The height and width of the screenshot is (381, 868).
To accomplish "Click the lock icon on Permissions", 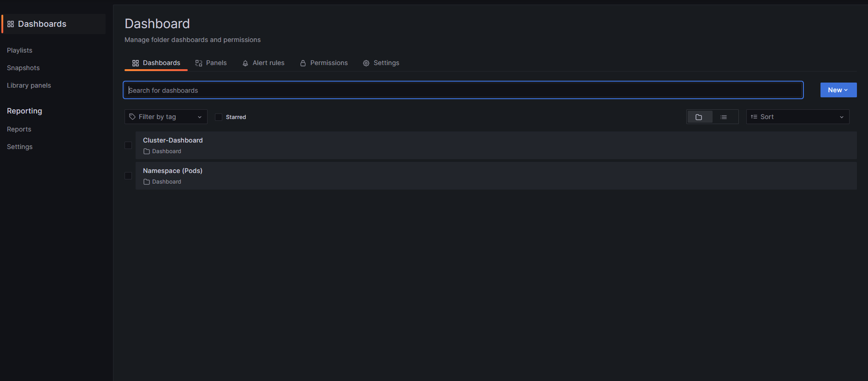I will 303,63.
